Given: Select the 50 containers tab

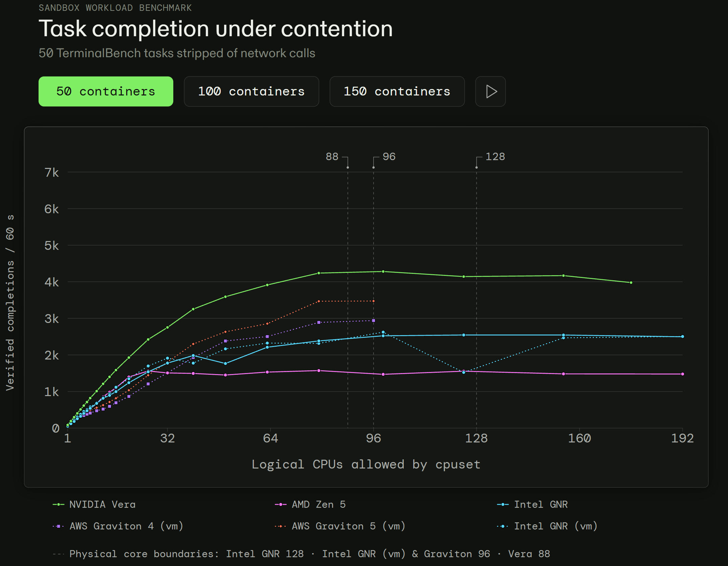Looking at the screenshot, I should tap(106, 91).
